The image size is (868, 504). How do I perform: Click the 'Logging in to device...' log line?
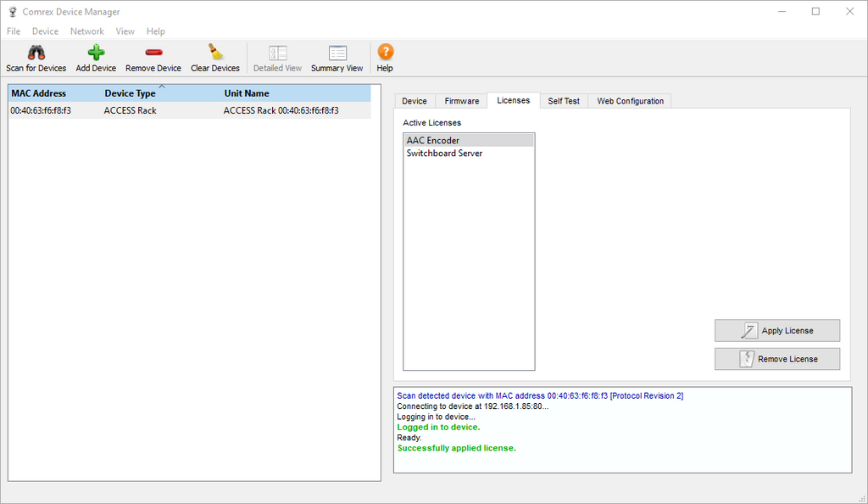[436, 417]
